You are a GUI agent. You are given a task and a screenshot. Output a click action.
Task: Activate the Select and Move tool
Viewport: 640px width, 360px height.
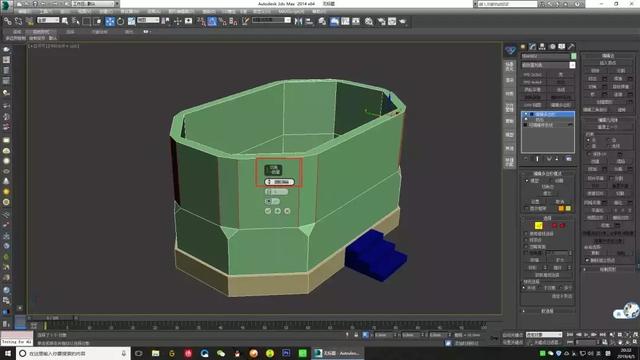(110, 21)
